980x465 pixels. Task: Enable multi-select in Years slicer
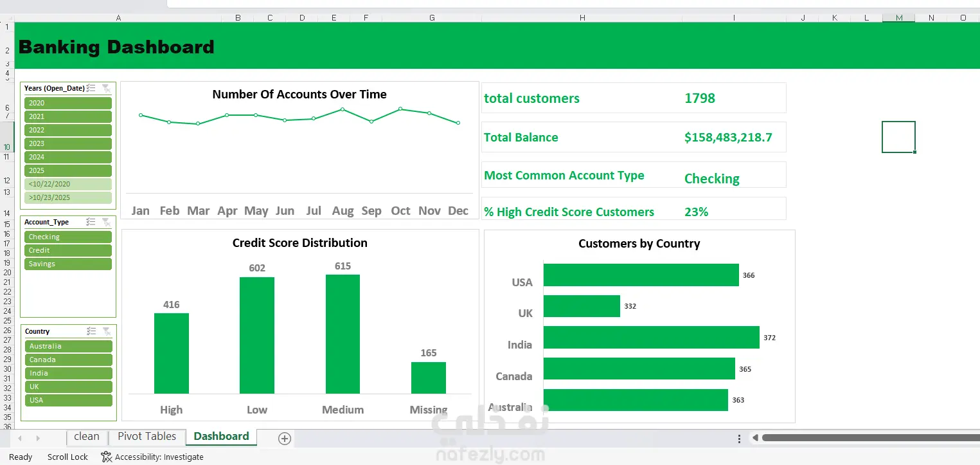[91, 88]
